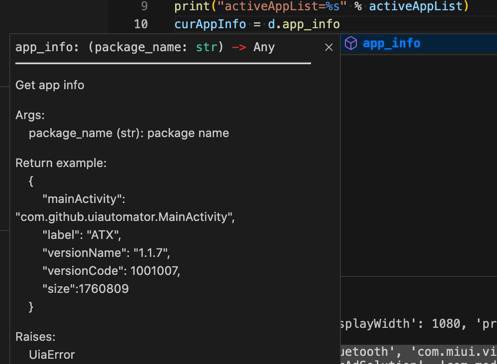Click the "Get app info" description text
The image size is (497, 364).
50,85
